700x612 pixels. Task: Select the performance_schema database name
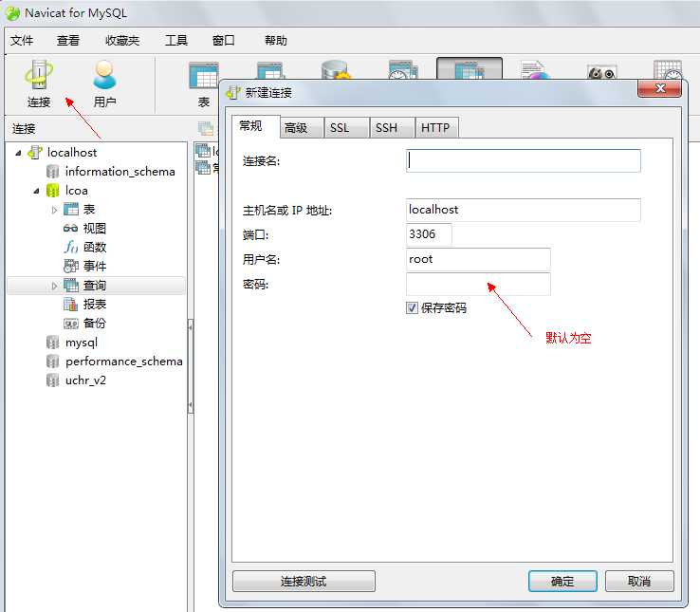point(124,362)
